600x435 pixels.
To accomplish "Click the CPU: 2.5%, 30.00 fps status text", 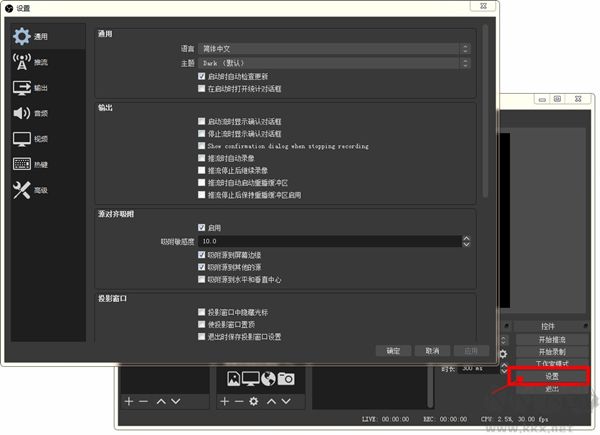I will tap(514, 419).
